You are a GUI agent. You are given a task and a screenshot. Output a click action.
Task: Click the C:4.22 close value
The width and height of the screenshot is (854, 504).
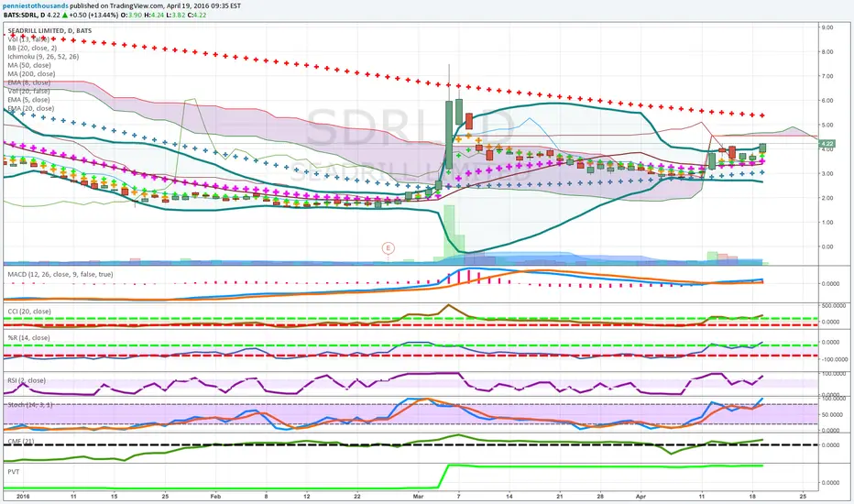tap(197, 15)
